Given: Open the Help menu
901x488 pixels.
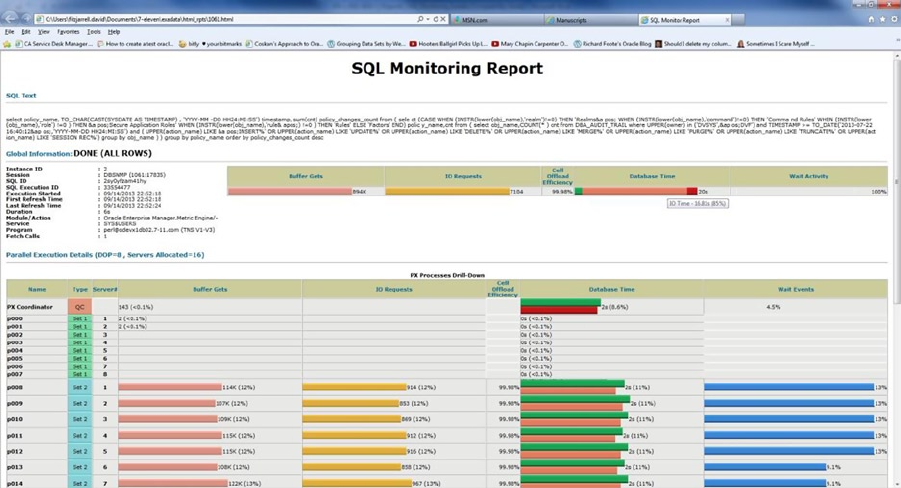Looking at the screenshot, I should tap(114, 32).
